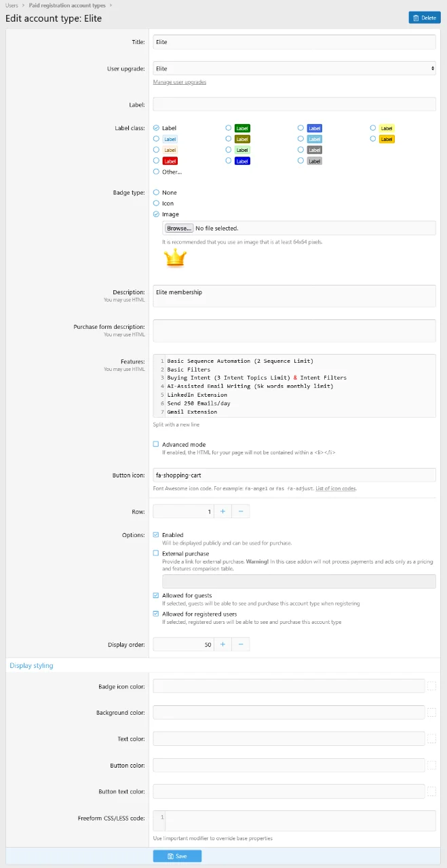Viewport: 447px width, 868px height.
Task: Go to Users breadcrumb
Action: (12, 5)
